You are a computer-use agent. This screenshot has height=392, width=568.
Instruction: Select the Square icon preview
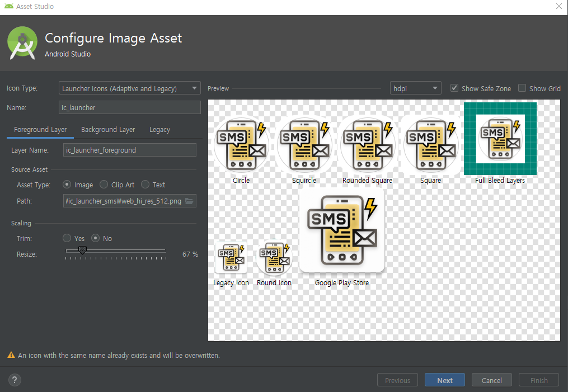(431, 145)
